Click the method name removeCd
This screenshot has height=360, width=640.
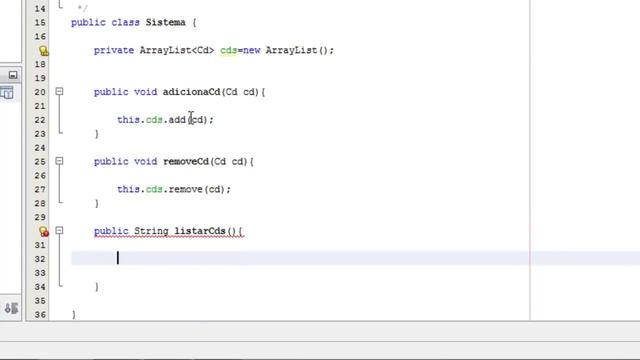coord(186,161)
